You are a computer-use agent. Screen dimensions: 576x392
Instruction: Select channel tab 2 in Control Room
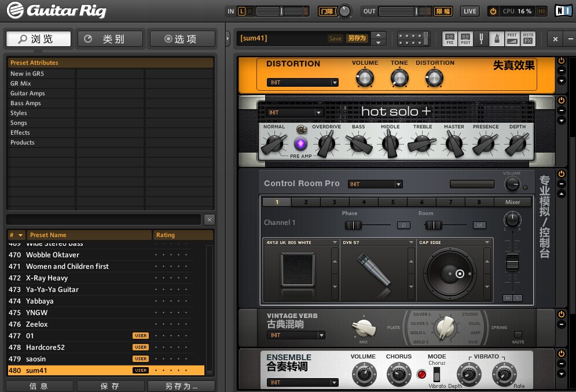(x=306, y=202)
